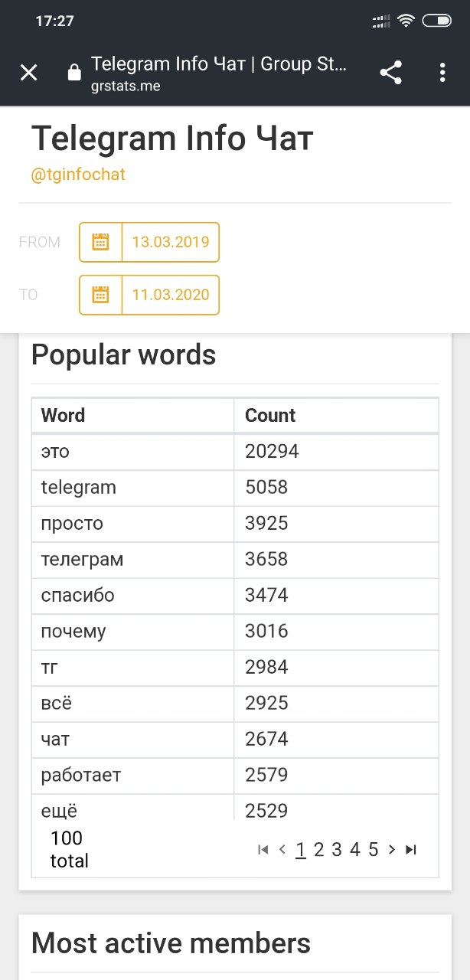Tap the count 20294

(x=272, y=452)
